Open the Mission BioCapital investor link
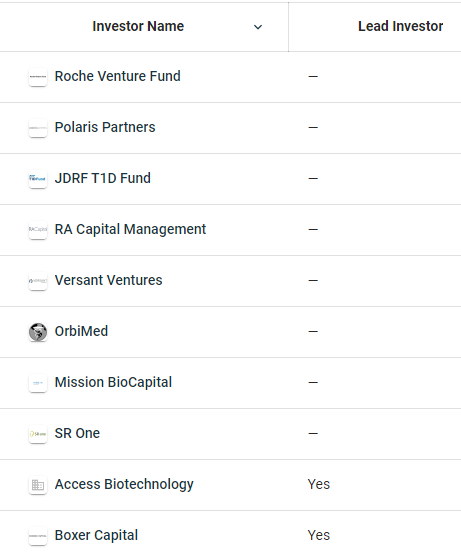Viewport: 461px width, 557px height. coord(113,383)
